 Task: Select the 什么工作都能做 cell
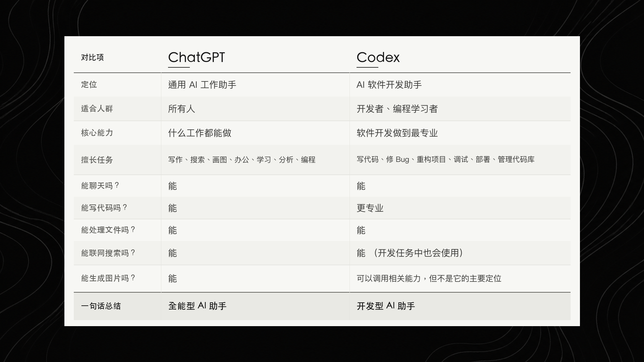[200, 133]
